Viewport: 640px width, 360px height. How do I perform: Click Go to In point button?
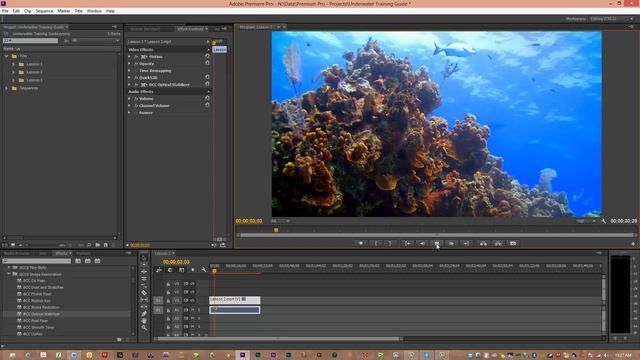point(407,243)
